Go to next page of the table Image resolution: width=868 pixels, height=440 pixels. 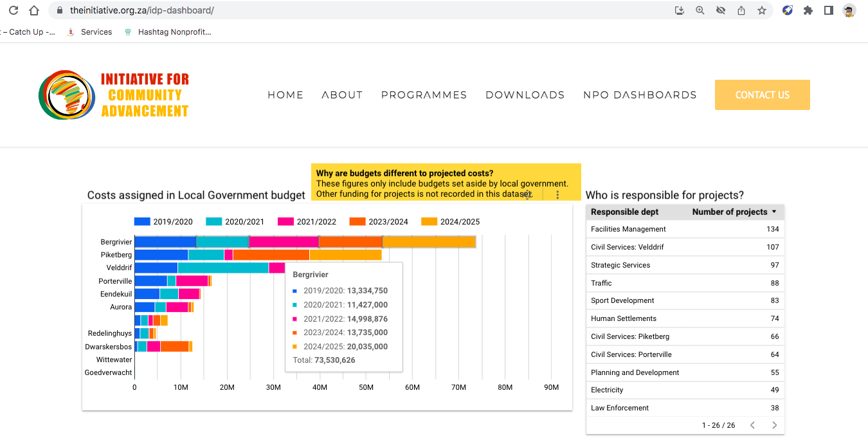coord(774,425)
